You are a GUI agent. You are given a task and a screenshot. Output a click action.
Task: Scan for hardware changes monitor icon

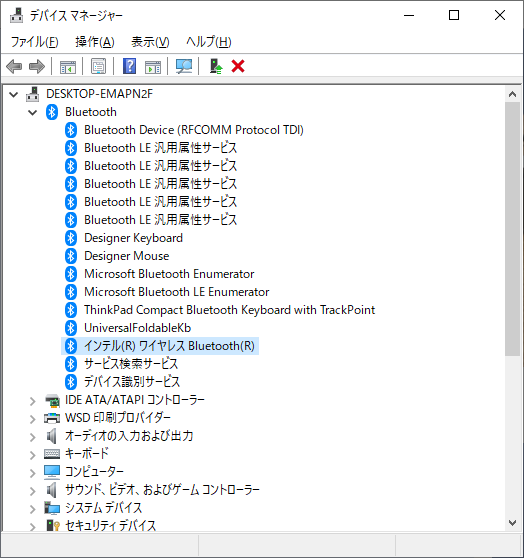click(184, 67)
